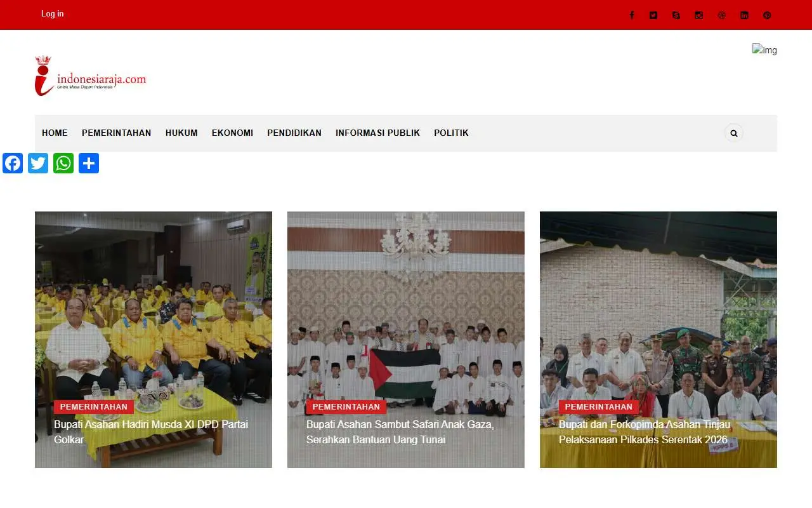Open the EKONOMI menu item
The height and width of the screenshot is (508, 812).
(232, 133)
